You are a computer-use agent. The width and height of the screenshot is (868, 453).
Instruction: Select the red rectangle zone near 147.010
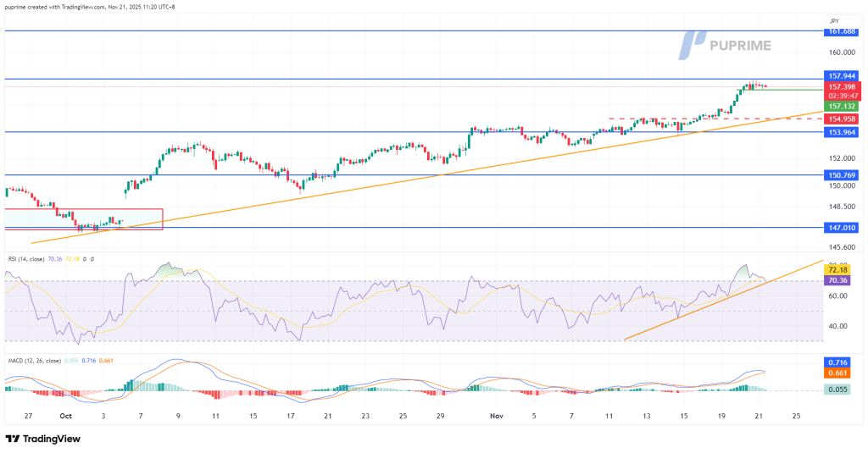[x=82, y=218]
